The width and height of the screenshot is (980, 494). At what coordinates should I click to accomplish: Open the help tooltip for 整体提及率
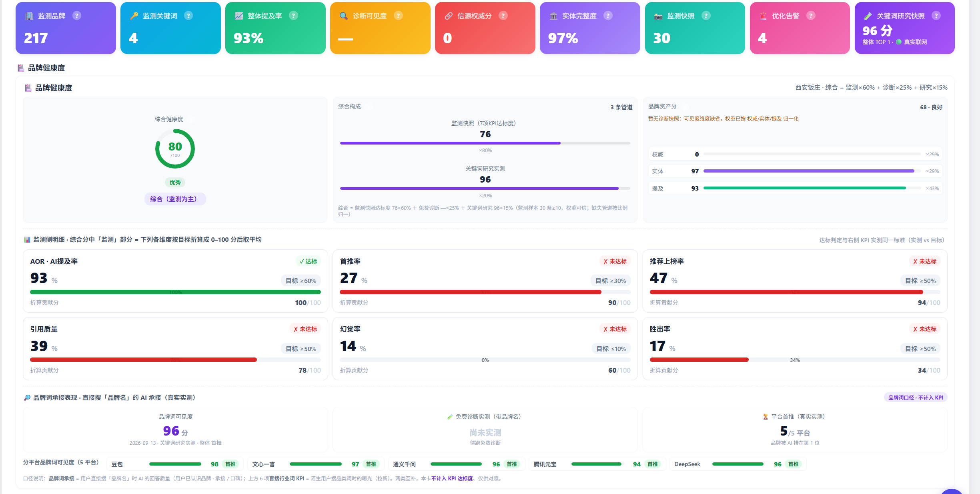(x=294, y=16)
